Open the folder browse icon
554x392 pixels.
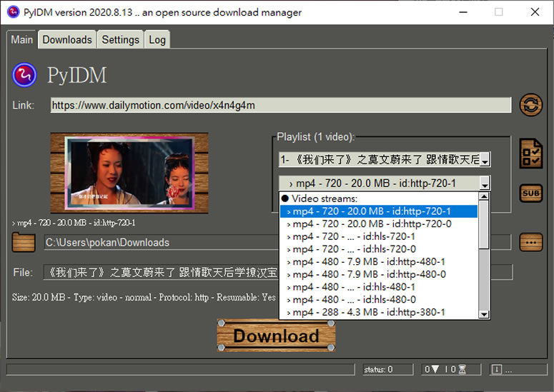(x=24, y=242)
